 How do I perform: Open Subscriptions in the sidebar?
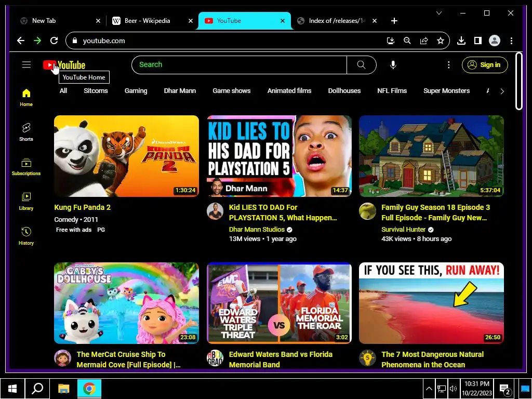pyautogui.click(x=26, y=167)
